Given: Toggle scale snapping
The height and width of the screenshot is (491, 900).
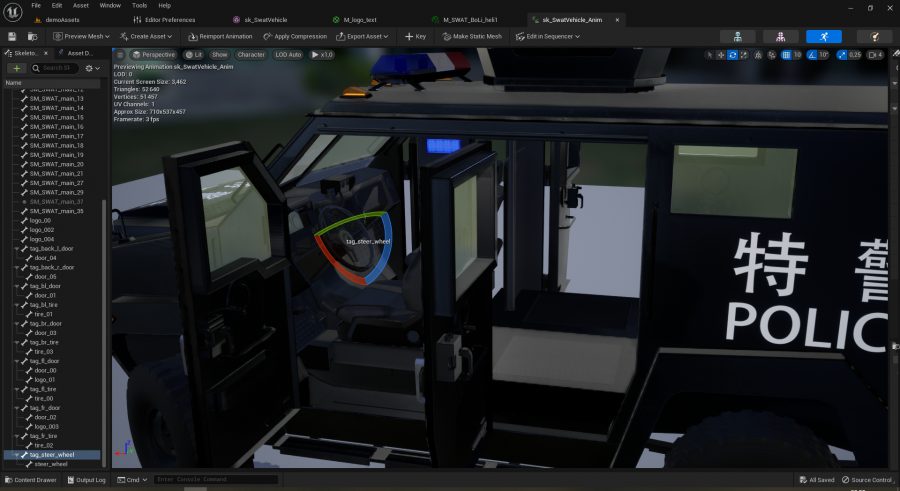Looking at the screenshot, I should point(841,55).
